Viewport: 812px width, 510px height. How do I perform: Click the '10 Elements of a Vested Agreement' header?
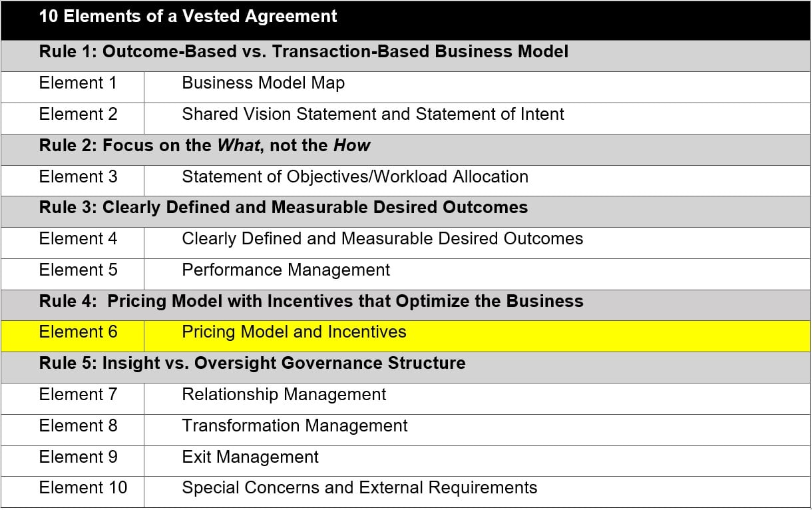coord(188,17)
